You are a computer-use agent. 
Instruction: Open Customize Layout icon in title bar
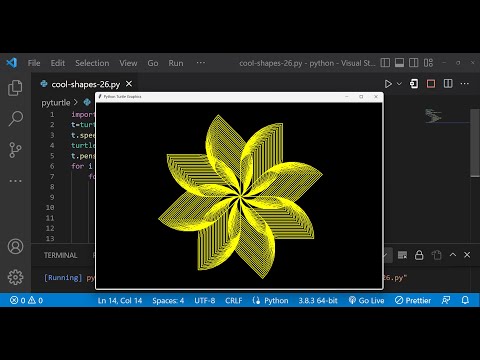(428, 63)
